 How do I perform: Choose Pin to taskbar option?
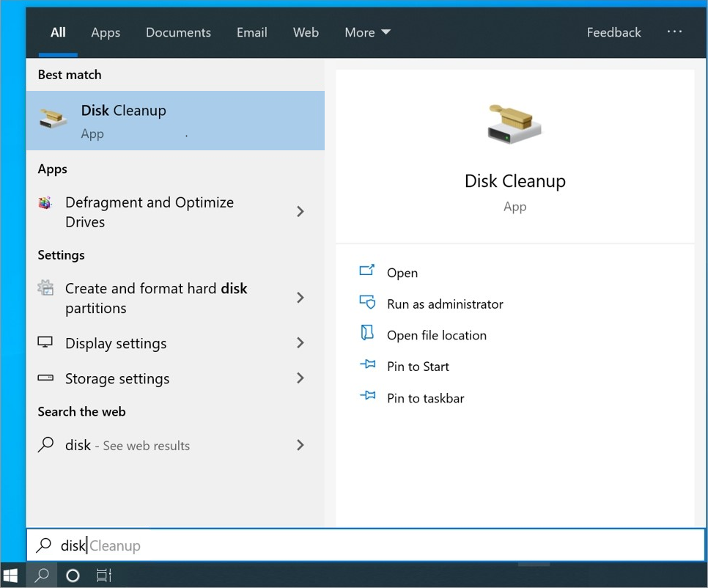coord(425,398)
